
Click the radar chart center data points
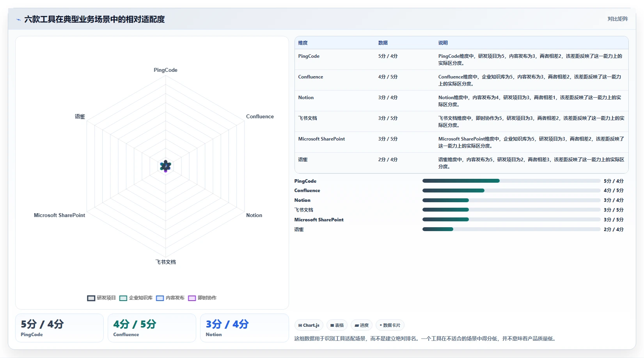point(165,166)
